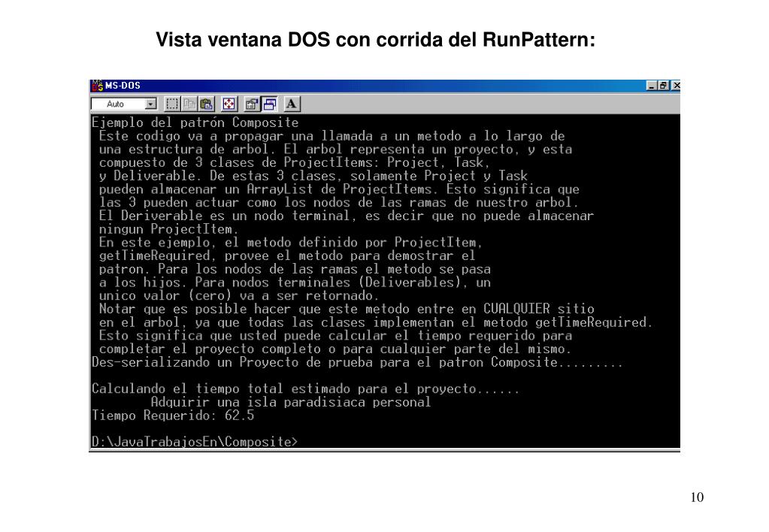Screen dimensions: 769x532
Task: Click the line 'Tiempo Requerido: 62.5'
Action: coord(173,416)
